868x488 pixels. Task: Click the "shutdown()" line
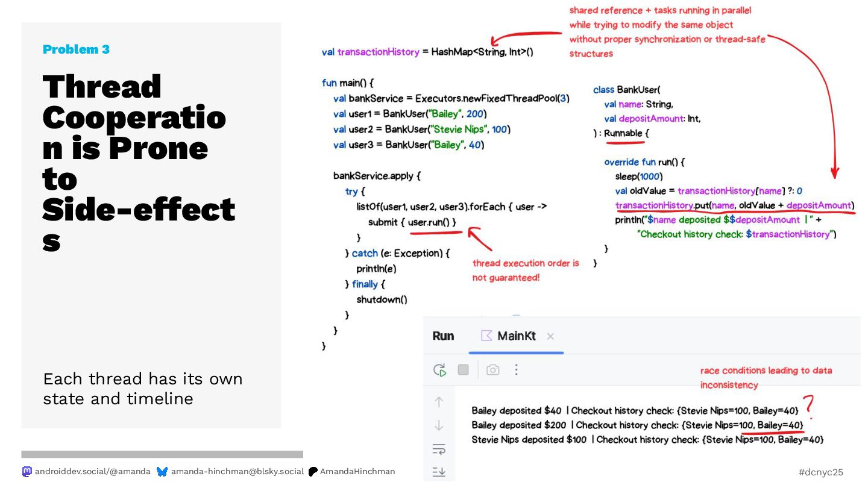(x=382, y=300)
